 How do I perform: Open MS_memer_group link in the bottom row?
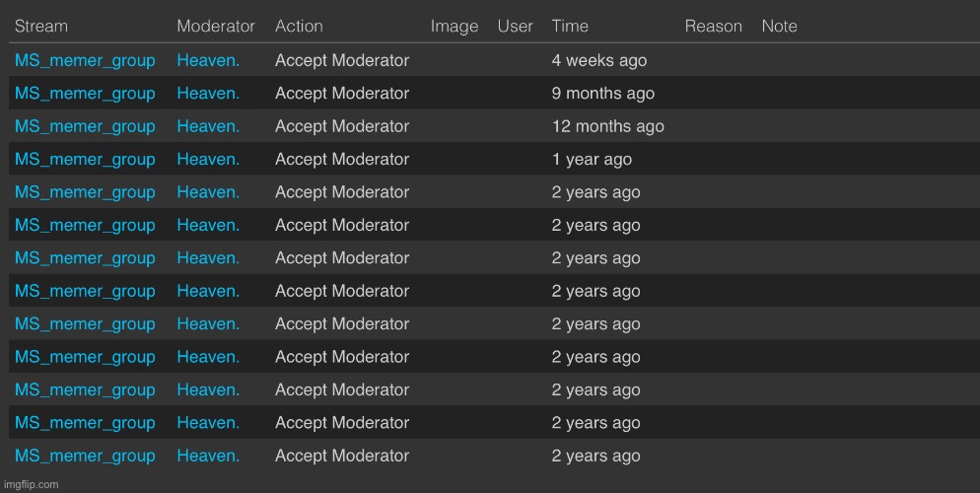[85, 456]
